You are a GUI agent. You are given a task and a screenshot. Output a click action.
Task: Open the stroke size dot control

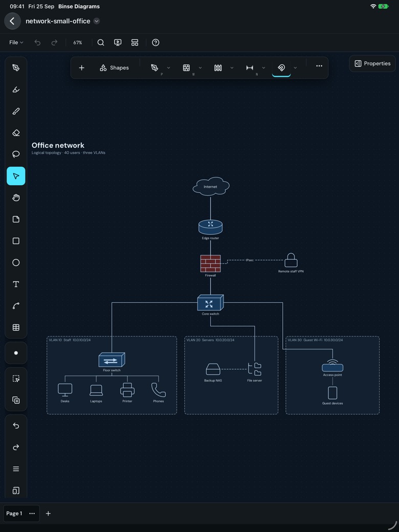[x=16, y=353]
